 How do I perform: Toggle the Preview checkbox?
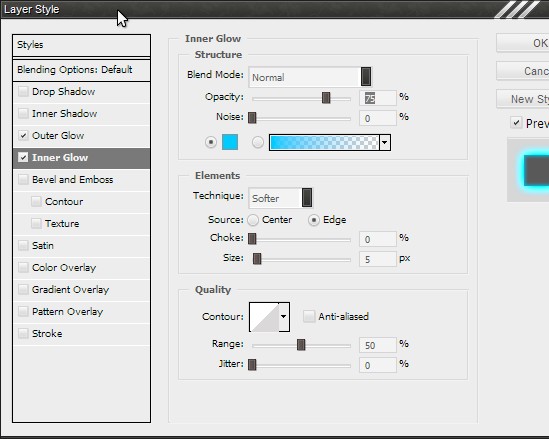pos(516,123)
